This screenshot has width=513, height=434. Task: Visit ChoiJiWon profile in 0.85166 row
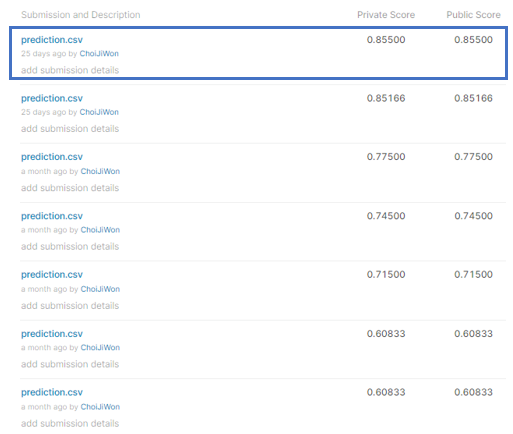point(99,112)
